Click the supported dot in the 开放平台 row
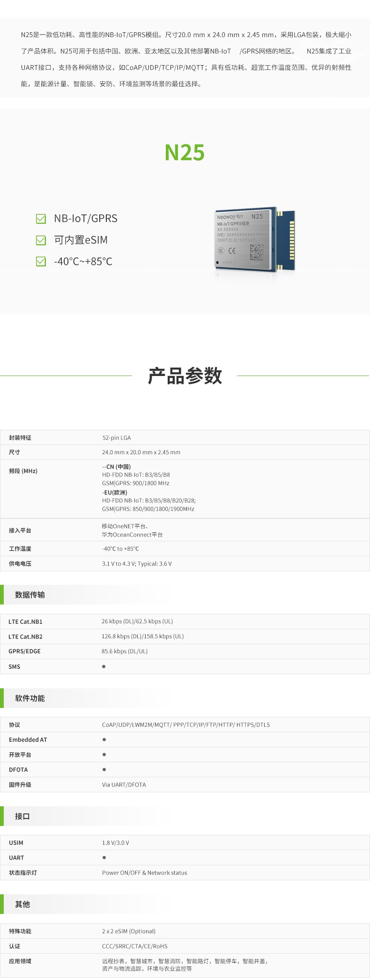This screenshot has height=980, width=370. 104,755
